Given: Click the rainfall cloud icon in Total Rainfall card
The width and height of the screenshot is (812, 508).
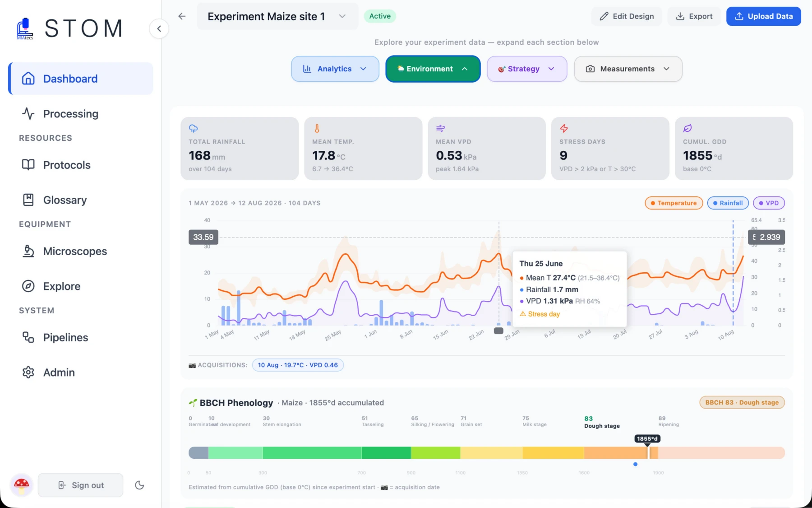Looking at the screenshot, I should (x=193, y=128).
